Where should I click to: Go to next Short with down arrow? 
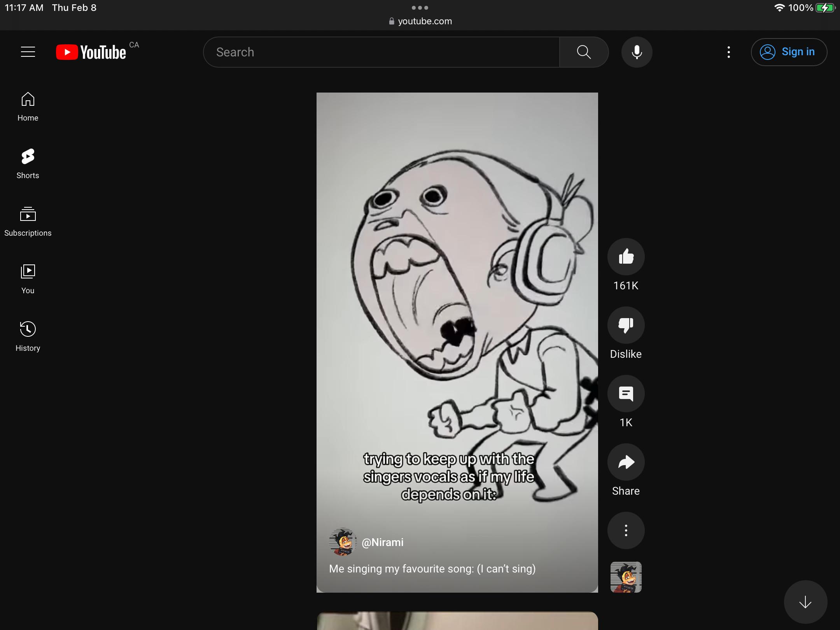click(x=805, y=602)
